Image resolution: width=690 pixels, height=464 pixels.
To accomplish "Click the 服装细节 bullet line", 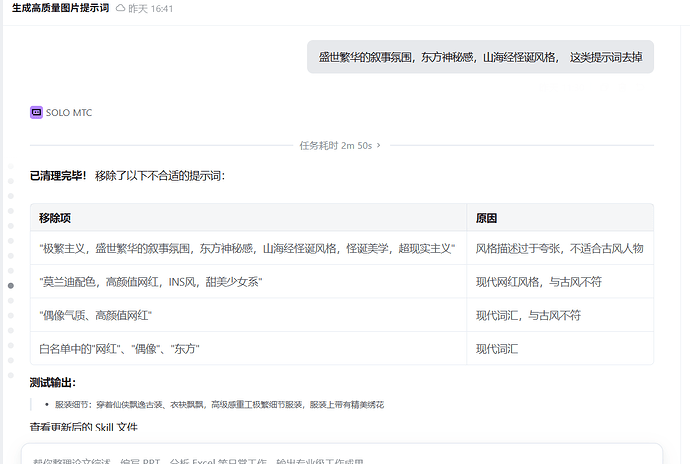I will (x=219, y=405).
